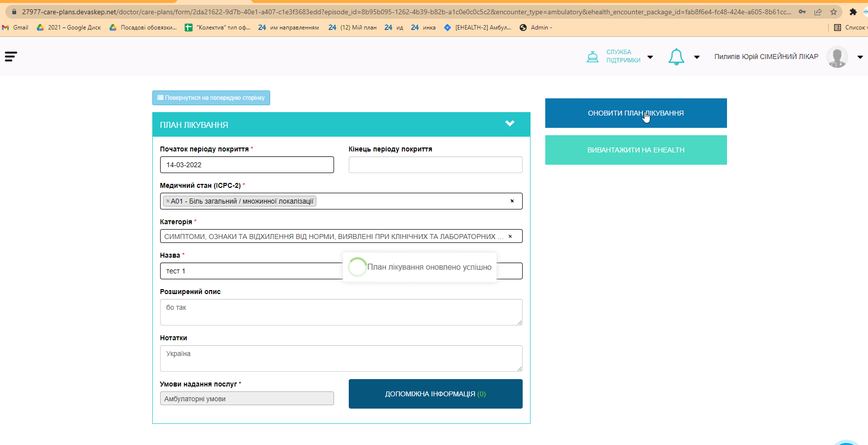Open the Gmail bookmark
Screen dimensions: 868x445
15,28
